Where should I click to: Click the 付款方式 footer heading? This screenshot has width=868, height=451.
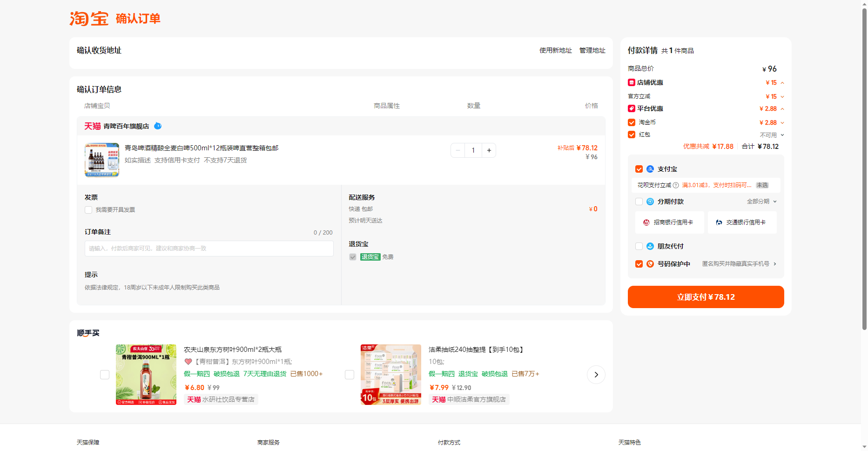click(x=449, y=443)
